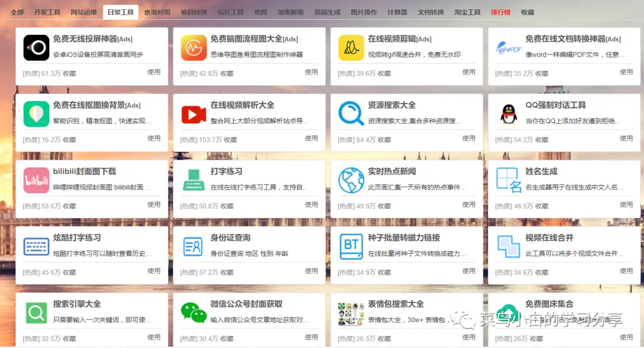Image resolution: width=644 pixels, height=348 pixels.
Task: Click 使用 on the 姓名生成 card
Action: click(626, 205)
